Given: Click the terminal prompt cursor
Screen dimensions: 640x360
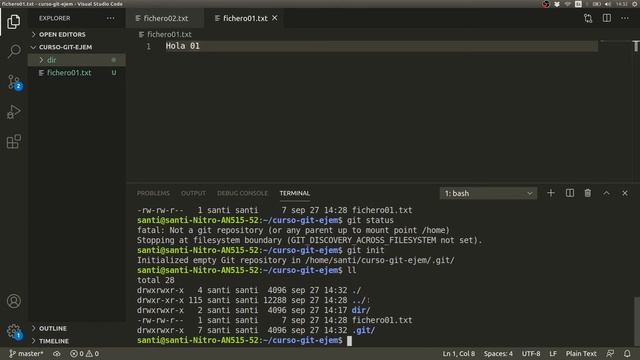Looking at the screenshot, I should [349, 341].
